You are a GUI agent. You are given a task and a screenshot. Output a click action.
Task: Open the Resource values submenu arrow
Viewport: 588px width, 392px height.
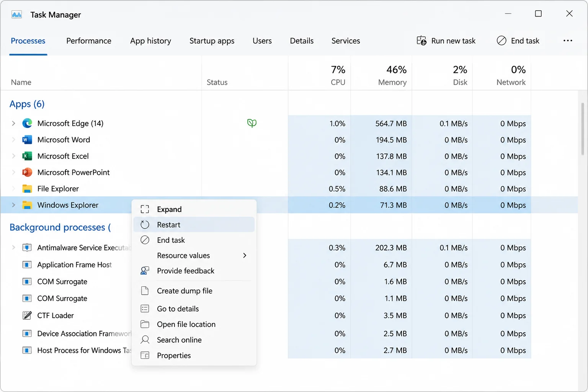coord(245,255)
